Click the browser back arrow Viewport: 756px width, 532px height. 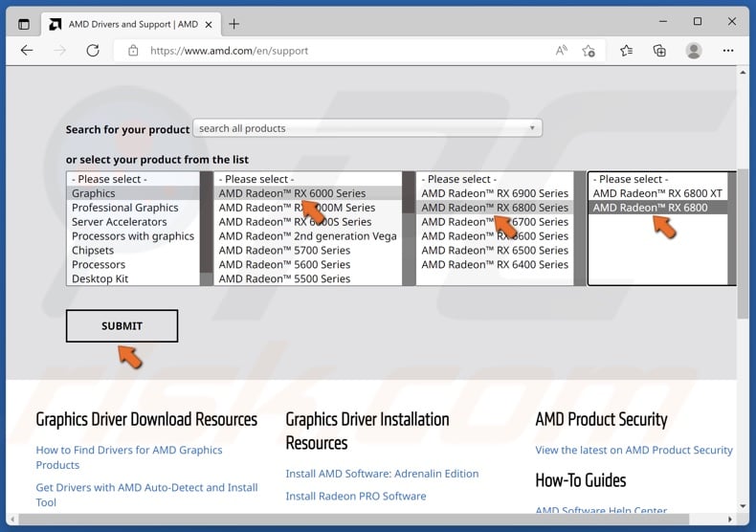pos(27,50)
